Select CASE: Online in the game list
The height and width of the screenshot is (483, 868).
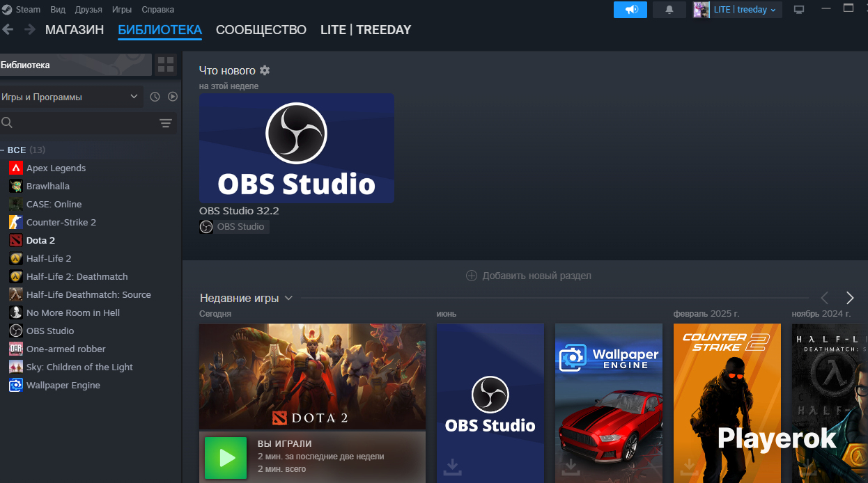[x=91, y=204]
